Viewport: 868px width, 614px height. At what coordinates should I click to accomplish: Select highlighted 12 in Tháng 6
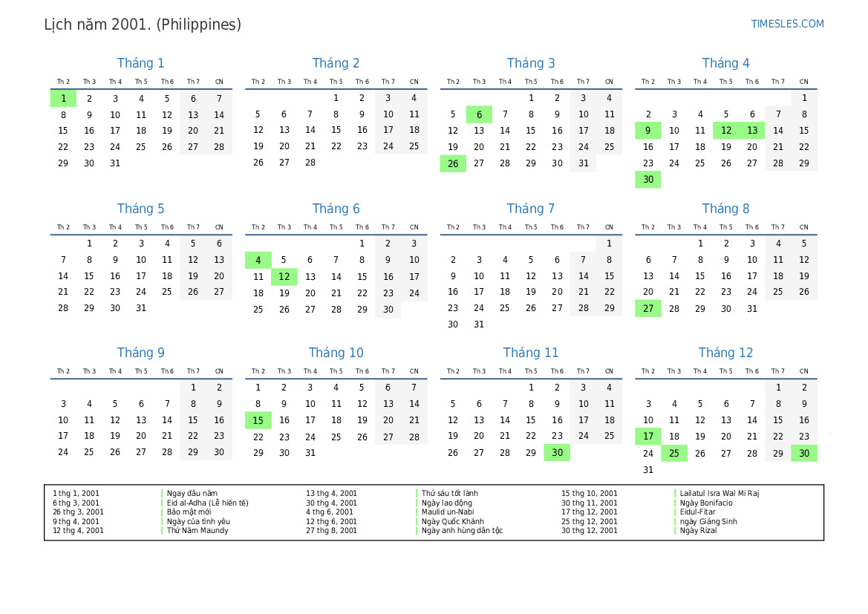284,277
